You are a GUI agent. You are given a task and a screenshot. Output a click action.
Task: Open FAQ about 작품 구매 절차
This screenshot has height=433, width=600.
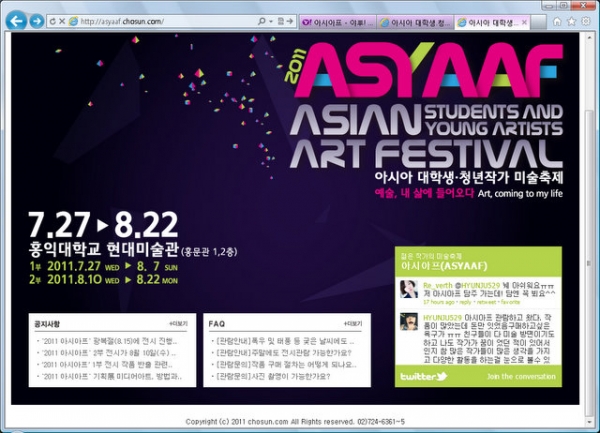tap(286, 365)
